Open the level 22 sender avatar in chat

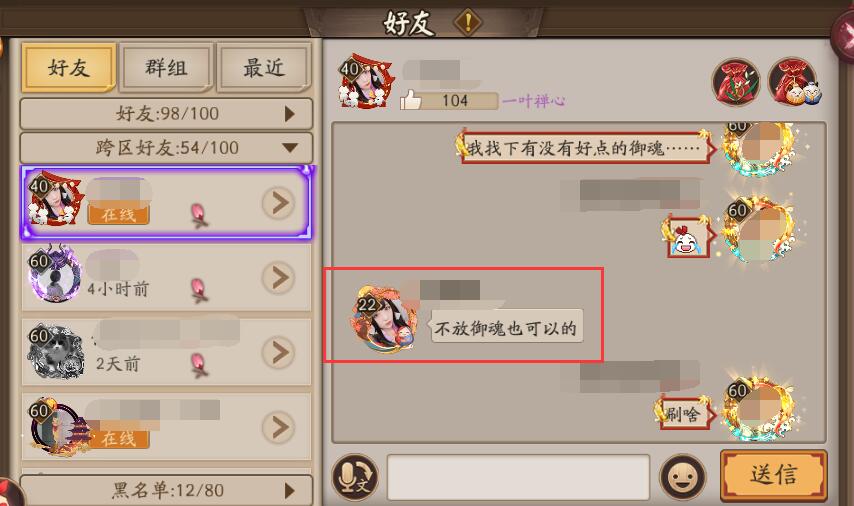383,320
